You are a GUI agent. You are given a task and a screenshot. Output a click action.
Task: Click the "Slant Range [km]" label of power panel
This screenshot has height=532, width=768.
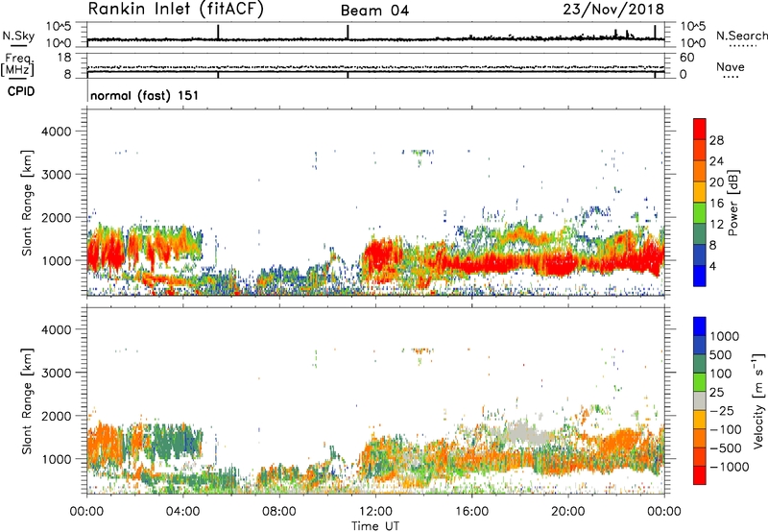[x=27, y=203]
